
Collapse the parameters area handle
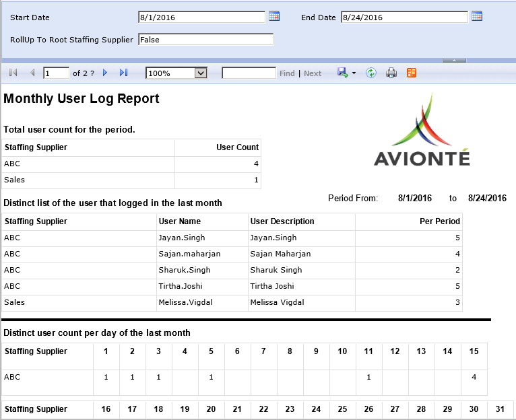pos(454,60)
